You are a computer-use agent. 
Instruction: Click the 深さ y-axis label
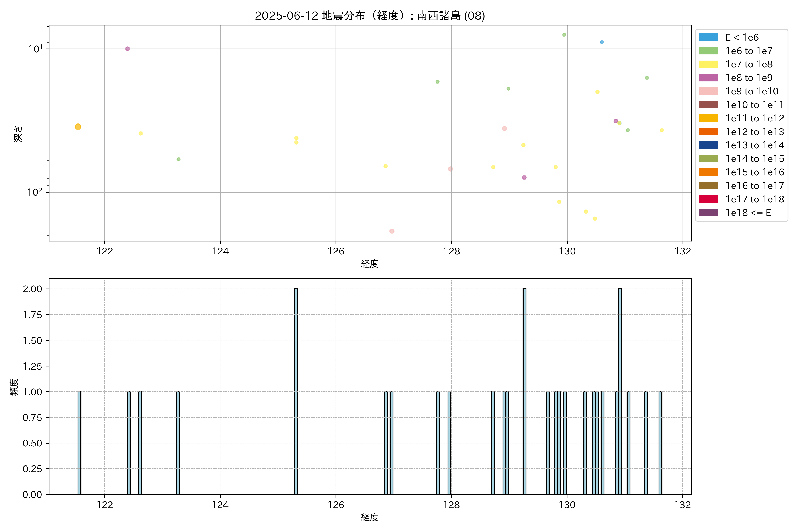[18, 134]
